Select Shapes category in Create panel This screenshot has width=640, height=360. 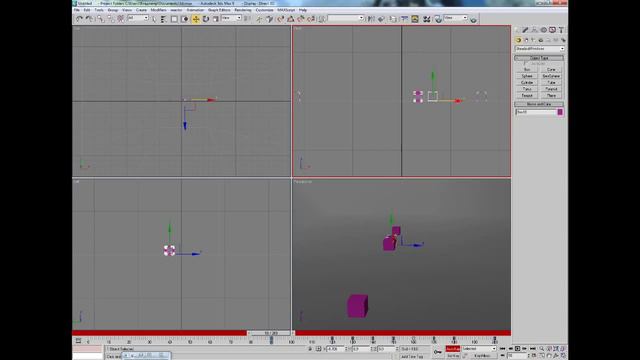click(526, 40)
